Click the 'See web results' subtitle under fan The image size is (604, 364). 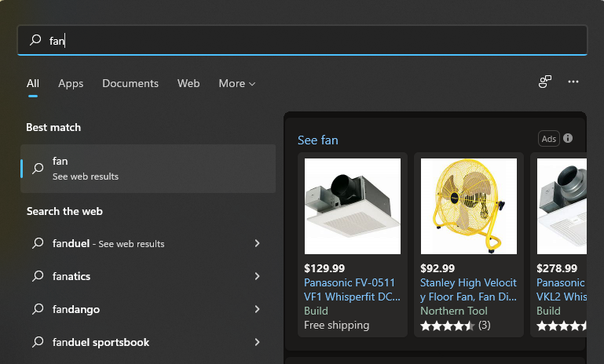click(86, 177)
